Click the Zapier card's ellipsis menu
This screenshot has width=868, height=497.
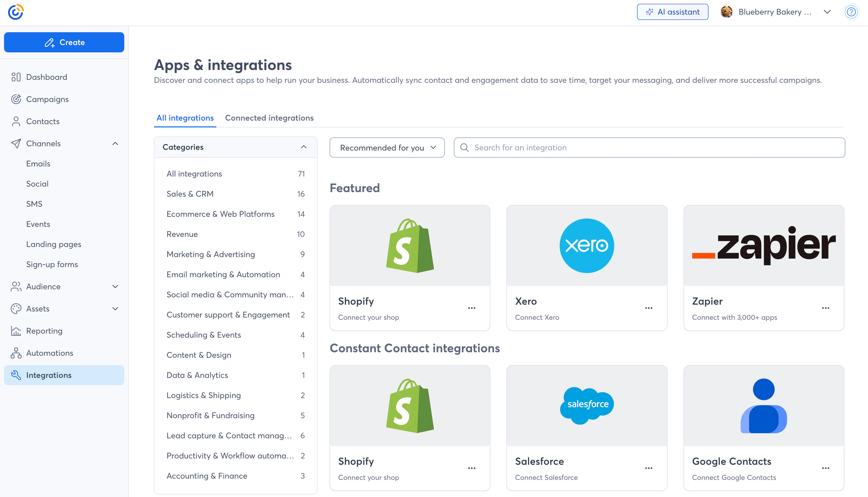(825, 308)
